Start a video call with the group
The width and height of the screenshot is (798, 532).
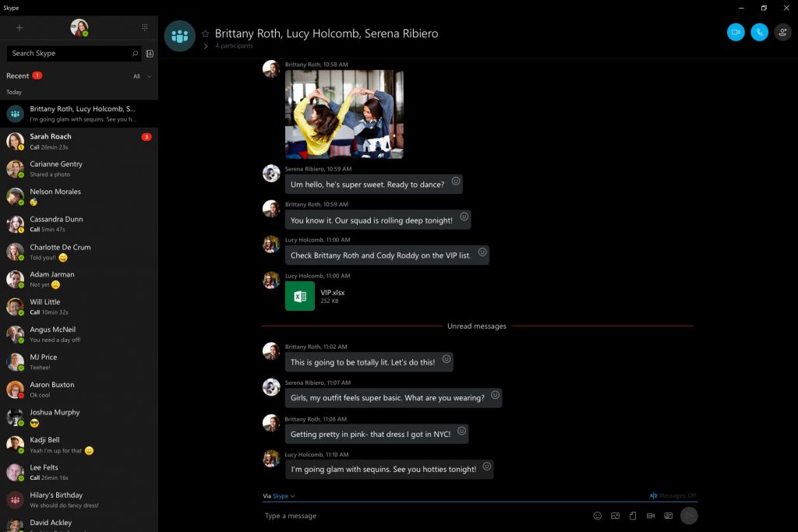tap(735, 32)
